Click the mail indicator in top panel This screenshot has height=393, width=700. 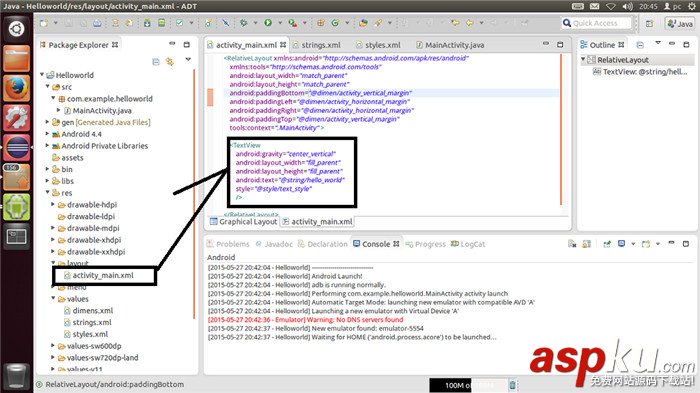pyautogui.click(x=594, y=6)
